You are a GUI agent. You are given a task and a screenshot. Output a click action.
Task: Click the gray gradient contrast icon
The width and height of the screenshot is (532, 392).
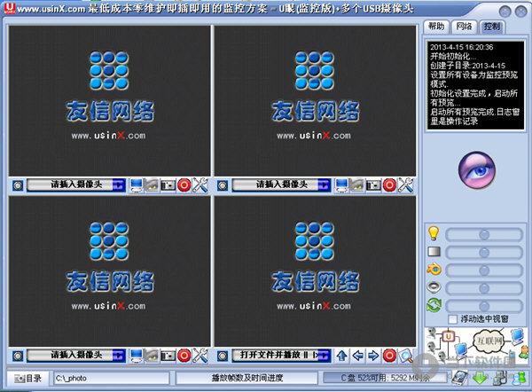(434, 252)
